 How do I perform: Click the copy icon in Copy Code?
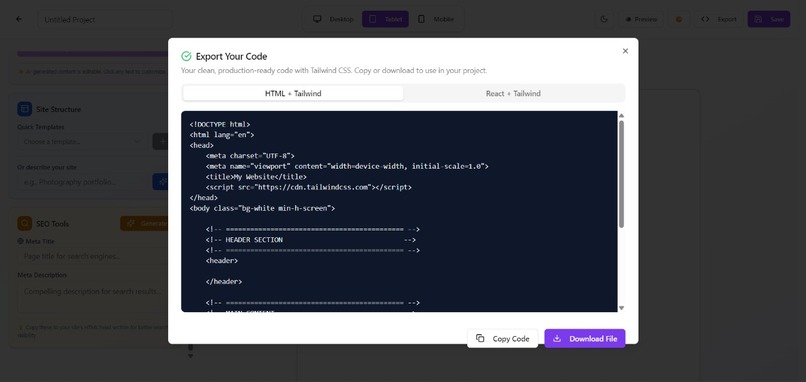[480, 338]
